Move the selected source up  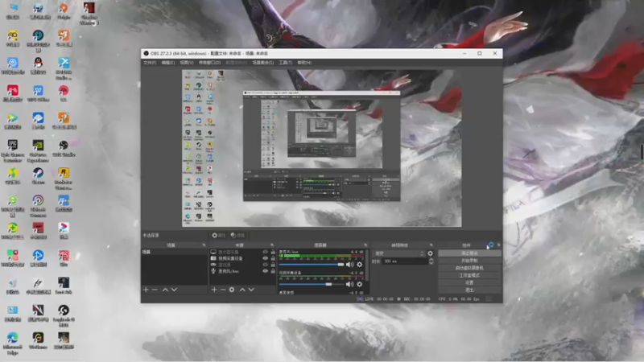coord(242,290)
